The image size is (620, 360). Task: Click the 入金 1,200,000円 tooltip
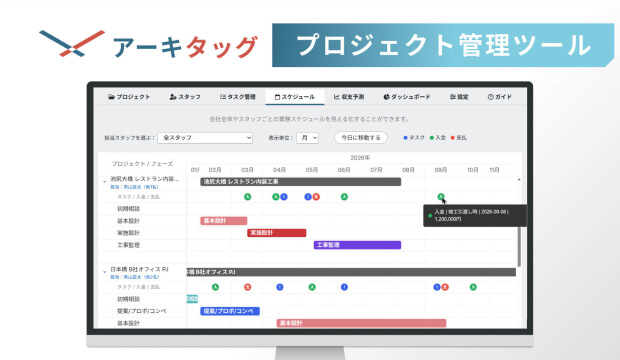click(474, 216)
